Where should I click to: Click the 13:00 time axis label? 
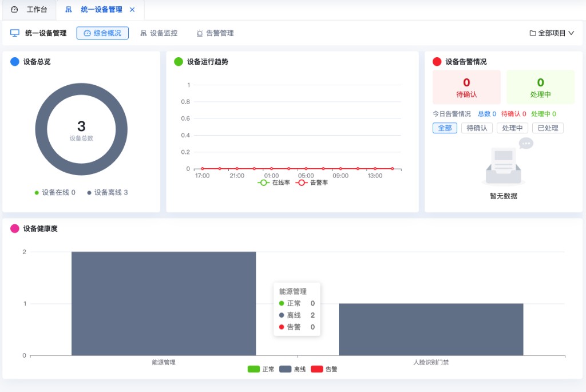pos(375,176)
